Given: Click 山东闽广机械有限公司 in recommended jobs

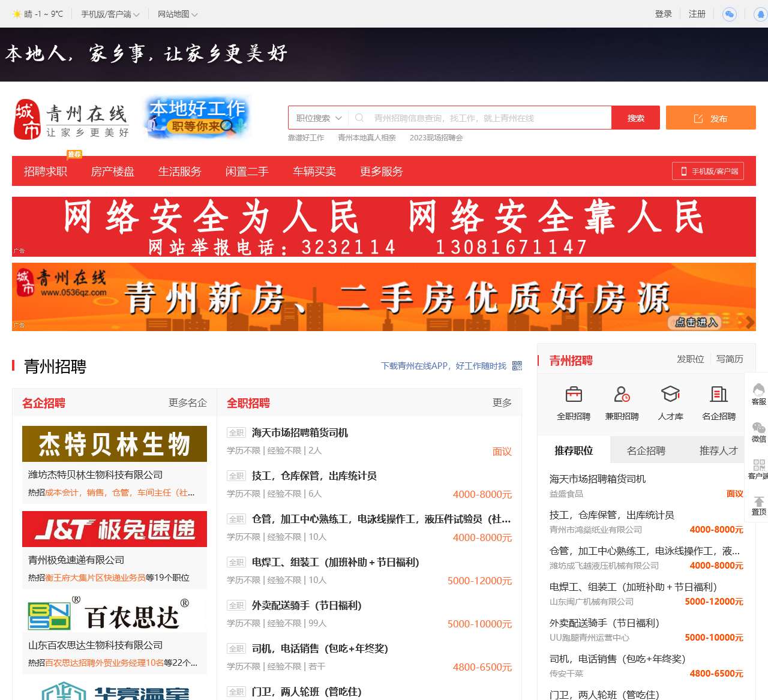Looking at the screenshot, I should pos(592,602).
